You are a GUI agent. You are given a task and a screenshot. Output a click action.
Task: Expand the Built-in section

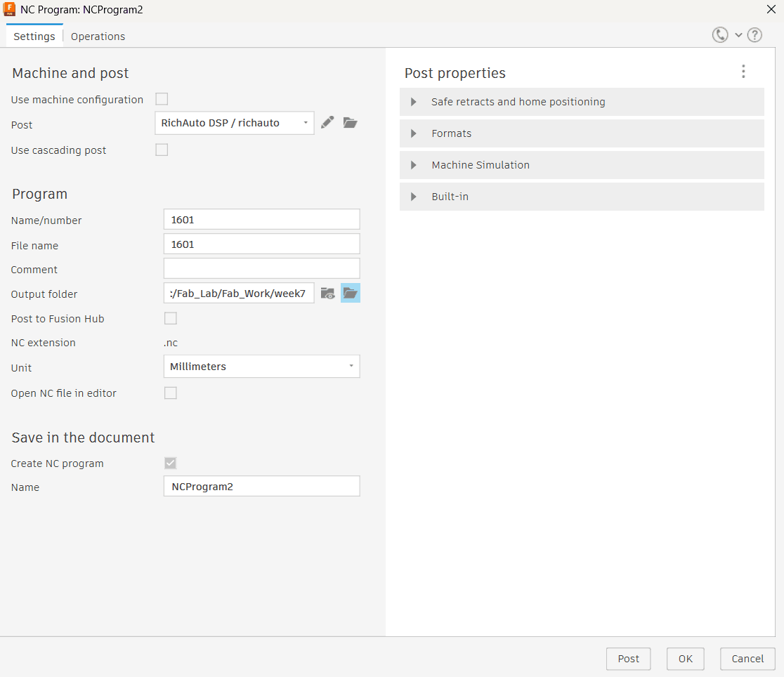(582, 197)
